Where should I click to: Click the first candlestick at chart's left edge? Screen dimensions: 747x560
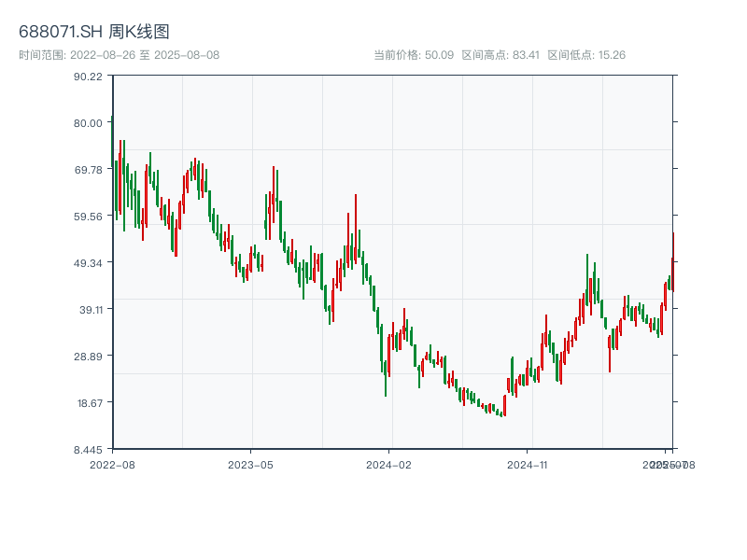coord(112,140)
